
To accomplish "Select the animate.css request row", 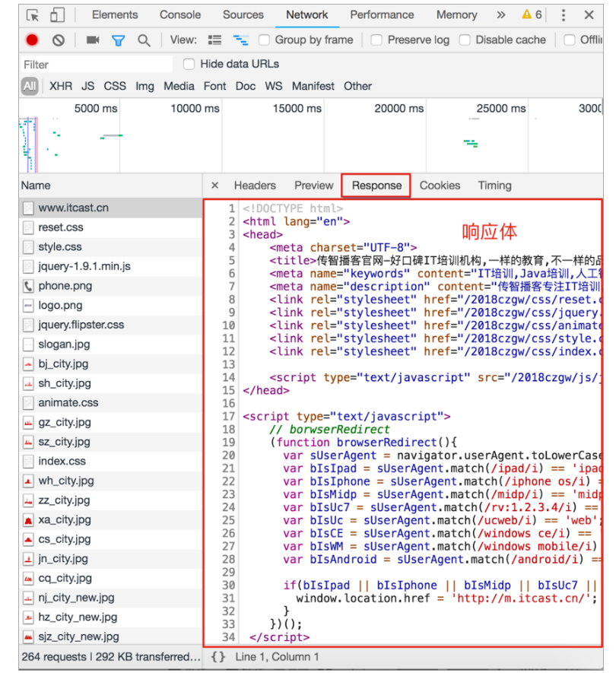I will 110,403.
